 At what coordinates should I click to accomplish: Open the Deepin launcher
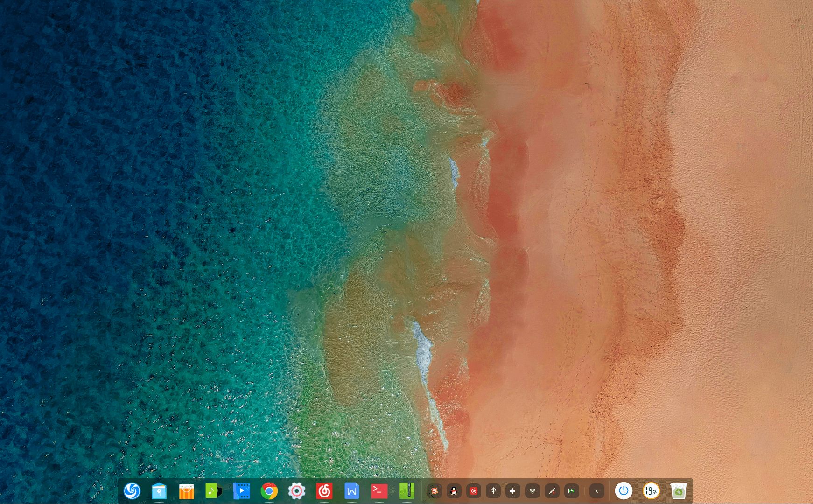(132, 491)
